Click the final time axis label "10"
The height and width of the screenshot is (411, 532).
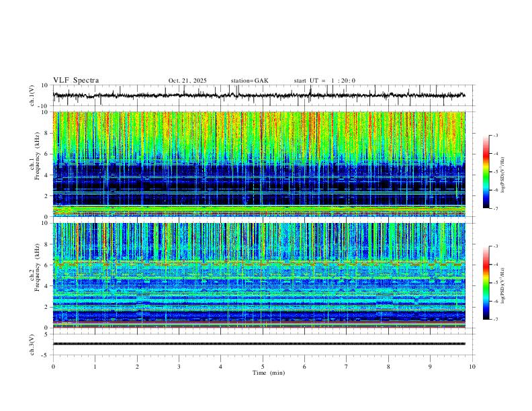(x=472, y=367)
